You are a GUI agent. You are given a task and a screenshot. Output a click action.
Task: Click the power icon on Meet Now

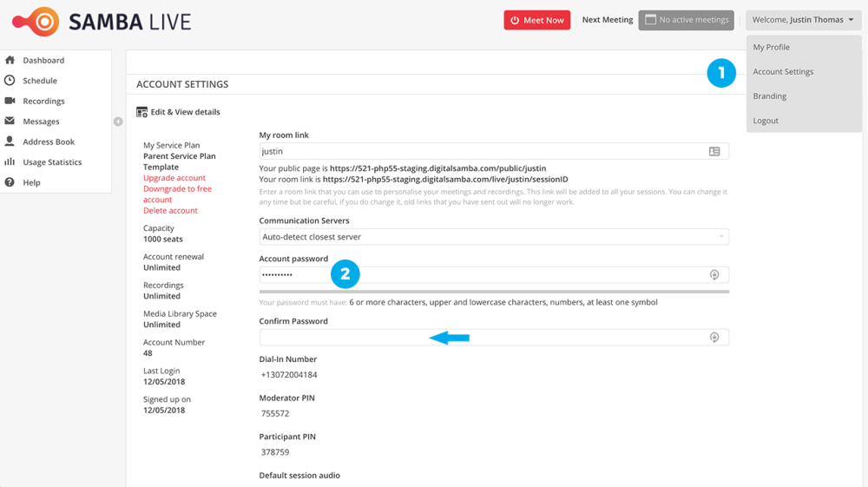pos(515,20)
